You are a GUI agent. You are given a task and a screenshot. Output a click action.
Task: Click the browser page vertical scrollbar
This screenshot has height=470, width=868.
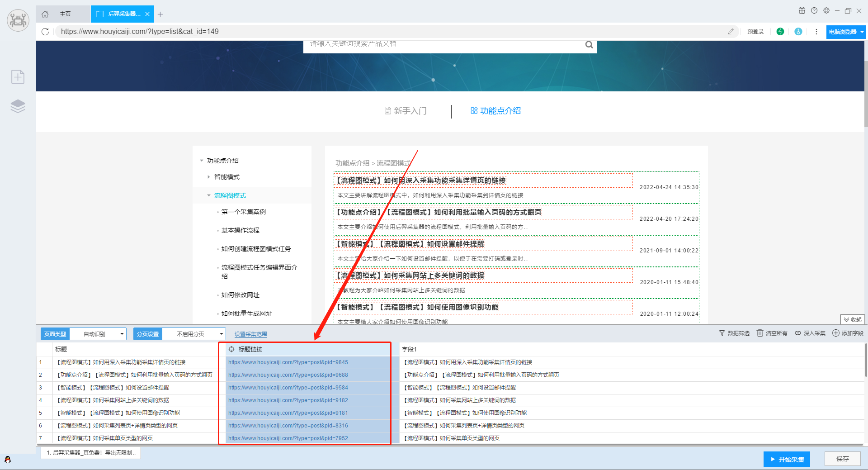866,95
